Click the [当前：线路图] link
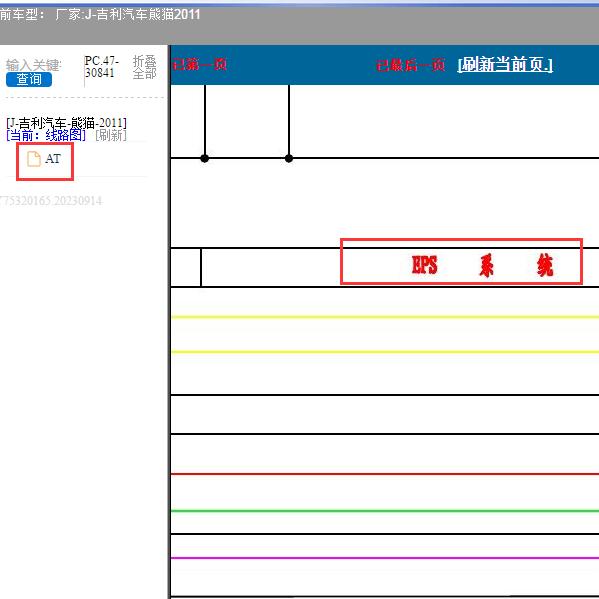Image resolution: width=599 pixels, height=599 pixels. click(x=46, y=135)
